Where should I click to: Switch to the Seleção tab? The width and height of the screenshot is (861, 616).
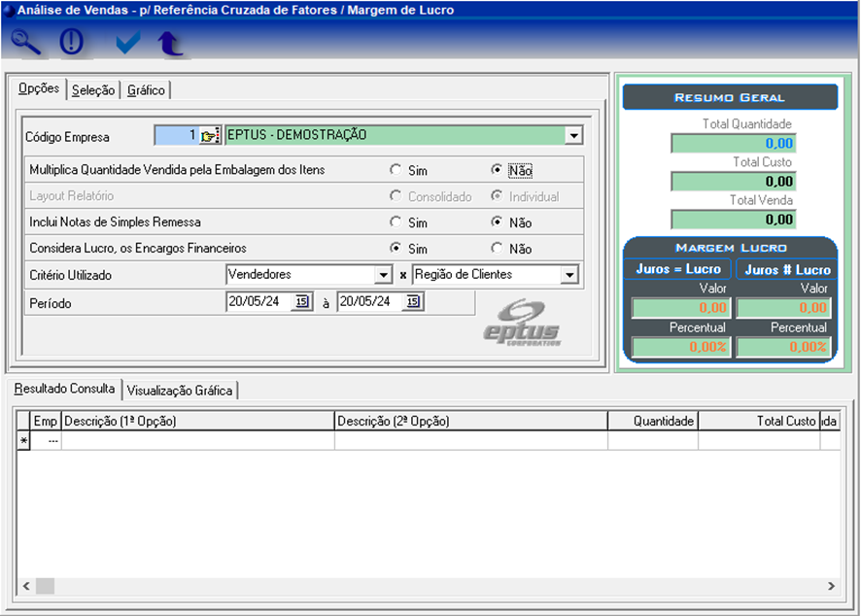(x=93, y=90)
